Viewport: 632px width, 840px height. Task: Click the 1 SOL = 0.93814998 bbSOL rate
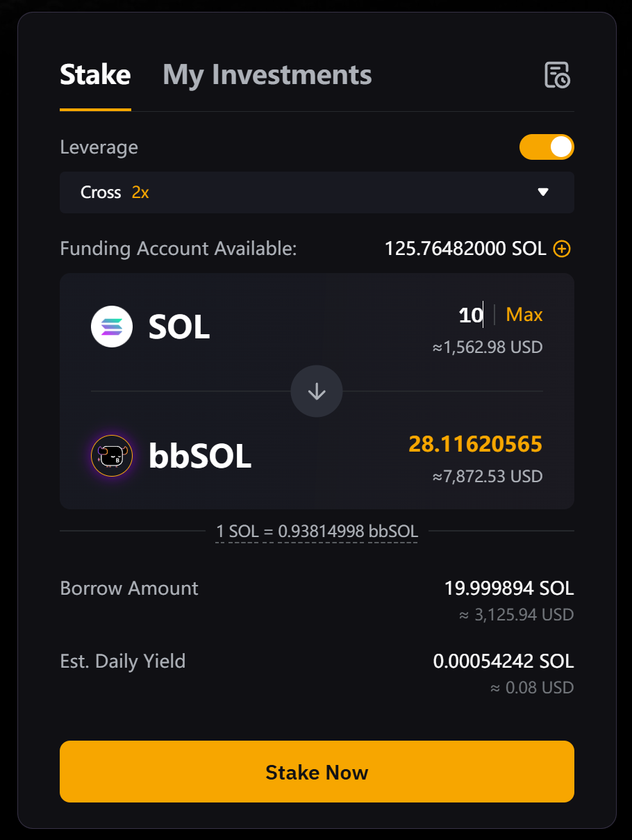tap(317, 532)
